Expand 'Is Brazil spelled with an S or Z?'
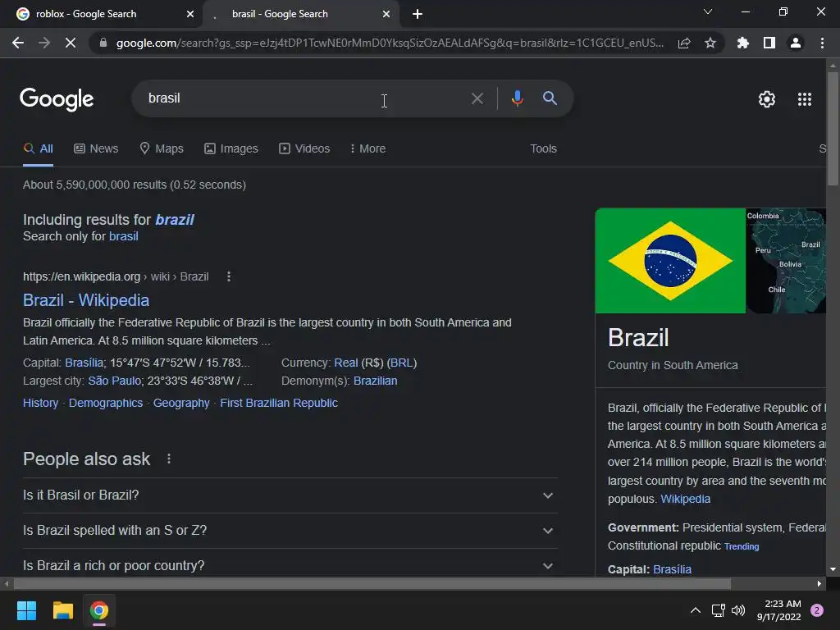This screenshot has width=840, height=630. click(290, 531)
